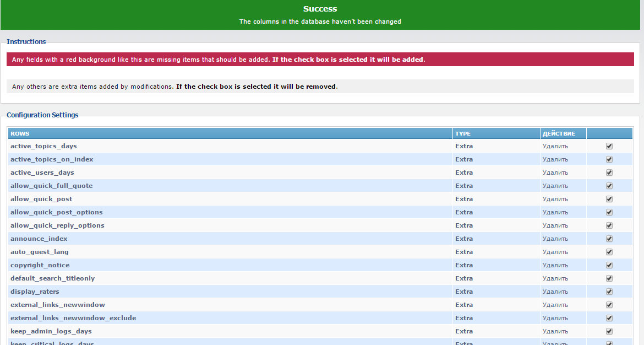Viewport: 644px width, 345px height.
Task: Uncheck the allow_quick_post checkbox
Action: [x=609, y=199]
